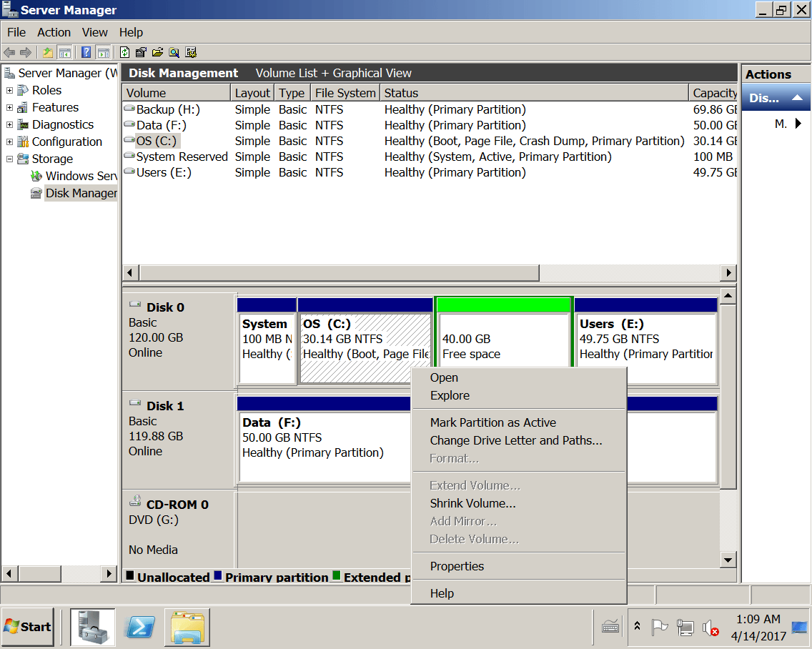Click the blue Help question mark icon

[86, 52]
